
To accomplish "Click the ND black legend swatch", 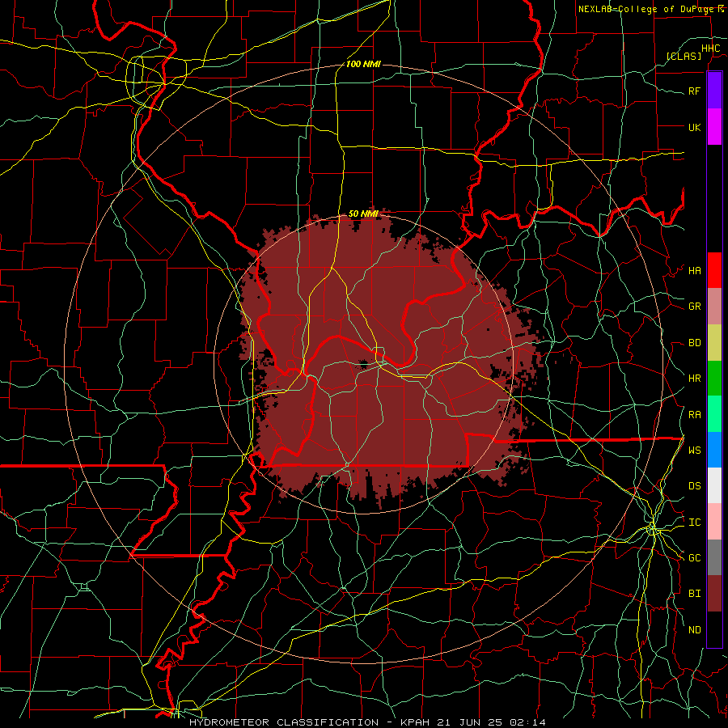I will pos(714,629).
